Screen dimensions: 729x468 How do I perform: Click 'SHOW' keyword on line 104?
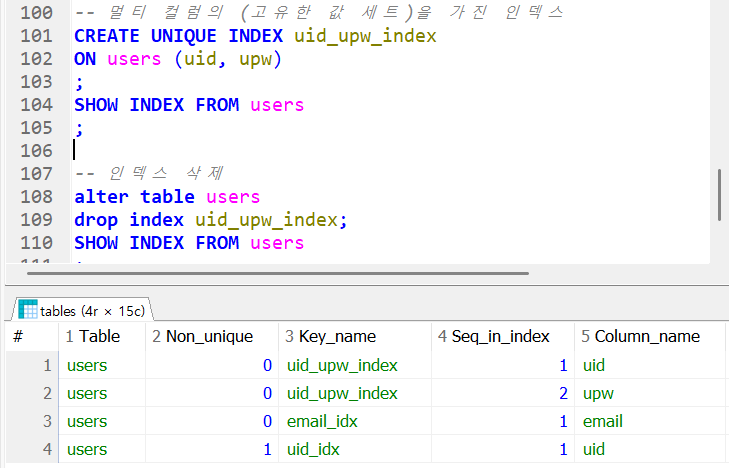tap(96, 105)
